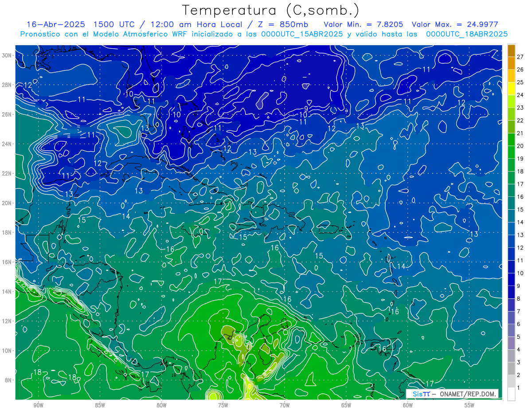Select the teal swatch between 15 and 16
The image size is (532, 411).
(511, 203)
